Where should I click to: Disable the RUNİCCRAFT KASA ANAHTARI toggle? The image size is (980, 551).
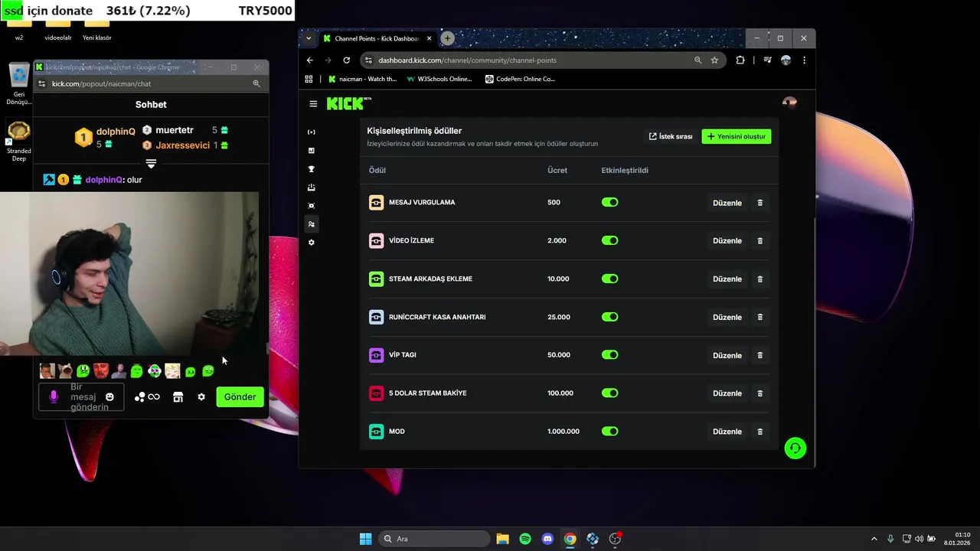(609, 317)
